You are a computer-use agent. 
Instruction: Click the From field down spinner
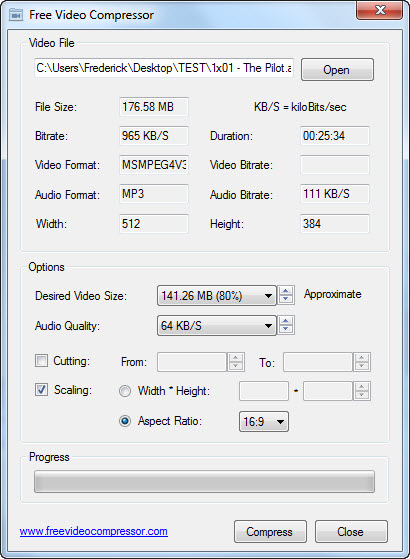236,366
